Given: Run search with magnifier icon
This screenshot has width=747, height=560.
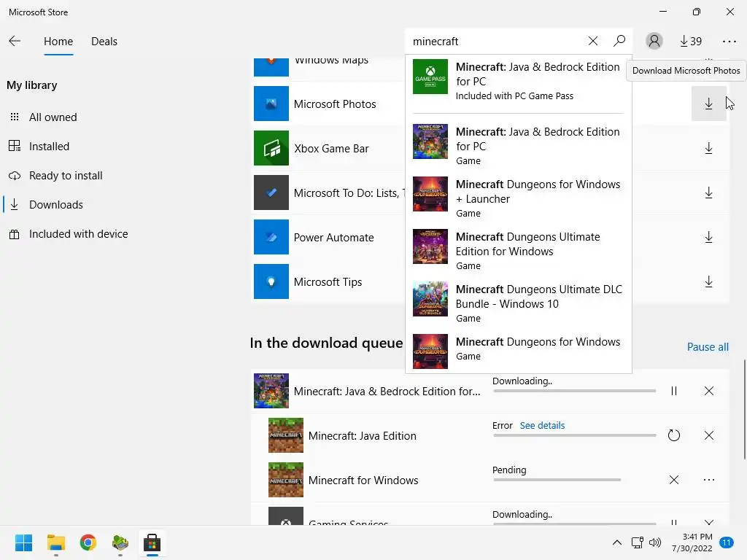Looking at the screenshot, I should 619,41.
